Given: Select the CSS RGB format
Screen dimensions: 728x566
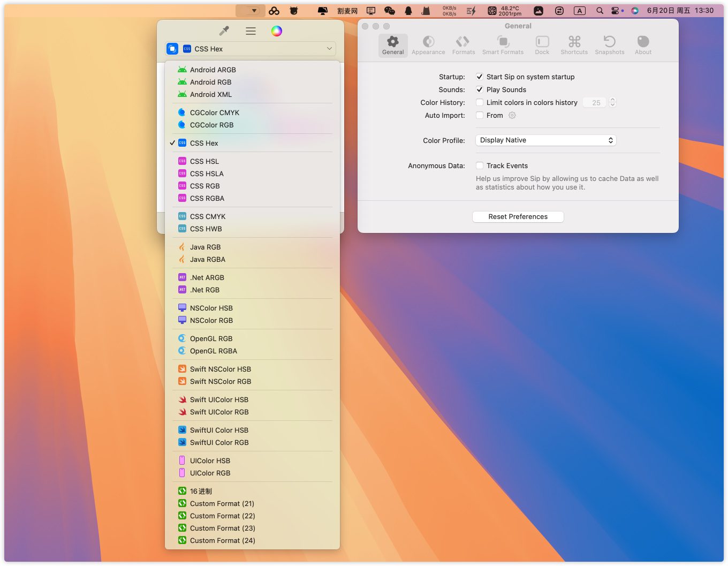Looking at the screenshot, I should [253, 186].
